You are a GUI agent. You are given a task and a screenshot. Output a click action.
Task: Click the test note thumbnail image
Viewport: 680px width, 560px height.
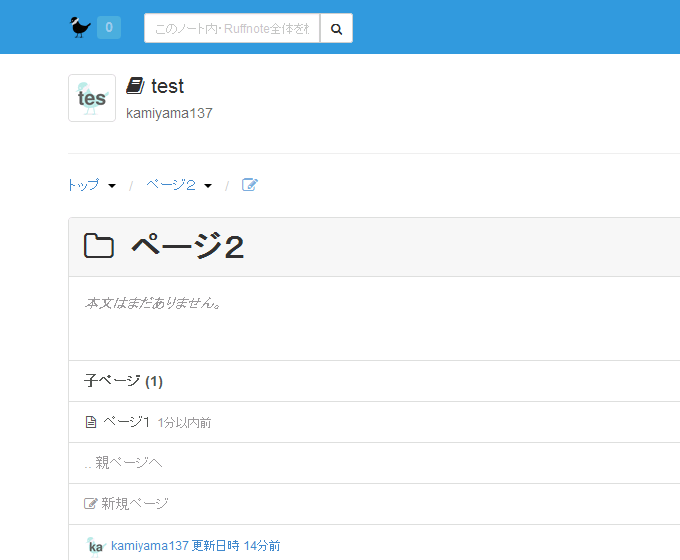[92, 98]
